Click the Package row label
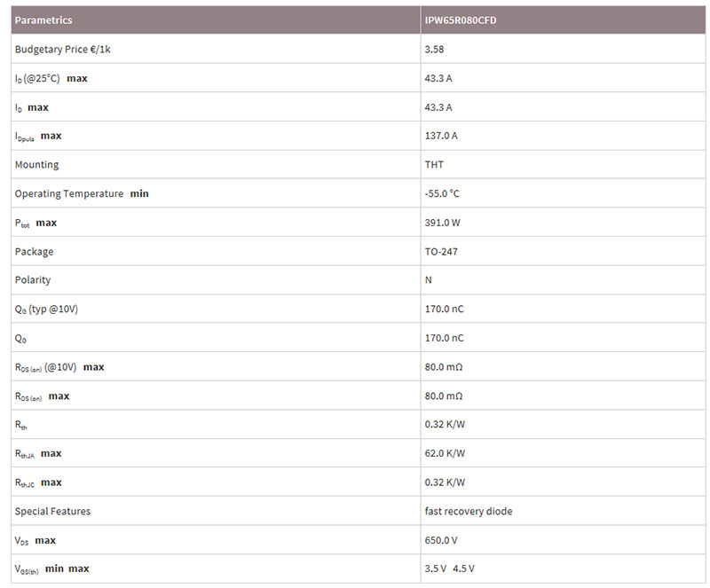Image resolution: width=710 pixels, height=588 pixels. coord(34,251)
